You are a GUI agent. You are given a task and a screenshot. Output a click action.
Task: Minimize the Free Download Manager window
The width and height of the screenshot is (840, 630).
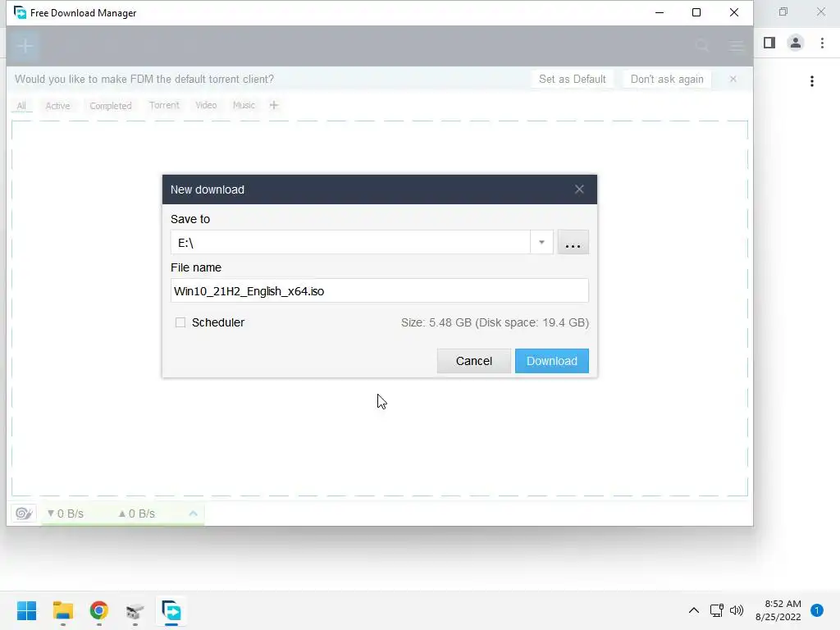[660, 12]
